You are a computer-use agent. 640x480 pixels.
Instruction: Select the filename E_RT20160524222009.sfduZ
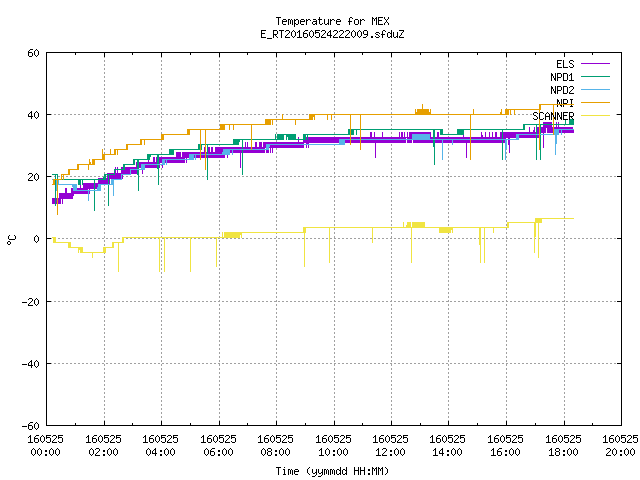pos(332,34)
